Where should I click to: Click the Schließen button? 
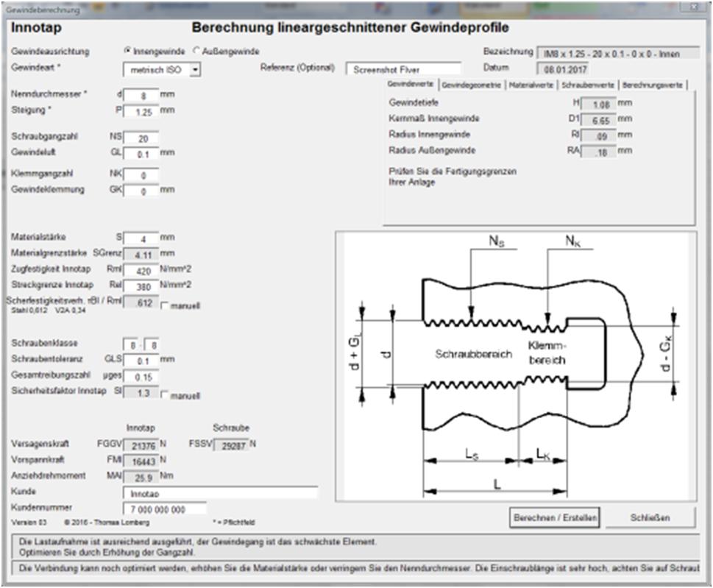(x=650, y=517)
